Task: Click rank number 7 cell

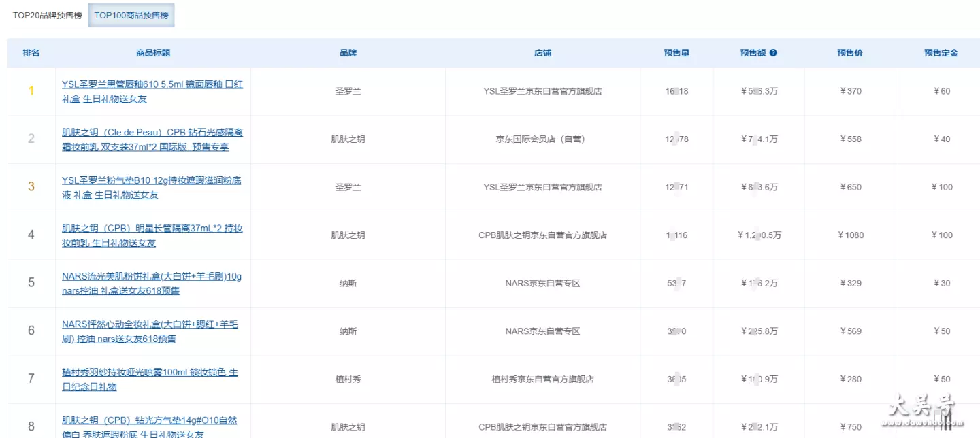Action: 31,379
